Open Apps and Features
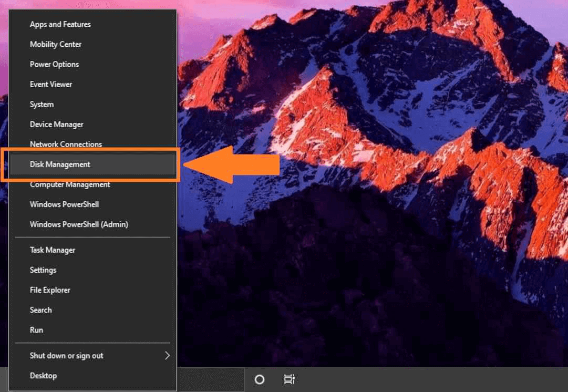This screenshot has height=392, width=568. (x=60, y=24)
